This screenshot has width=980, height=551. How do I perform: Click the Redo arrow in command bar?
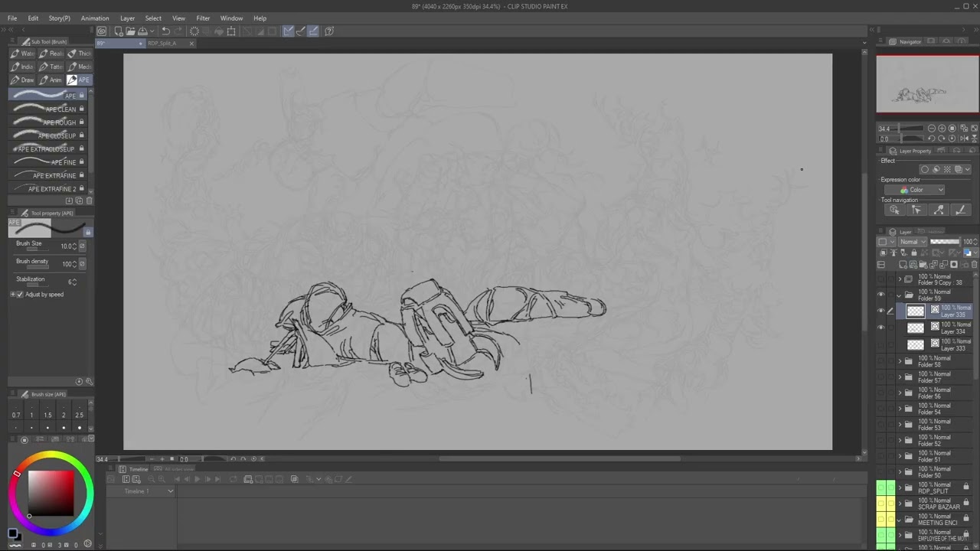point(178,31)
